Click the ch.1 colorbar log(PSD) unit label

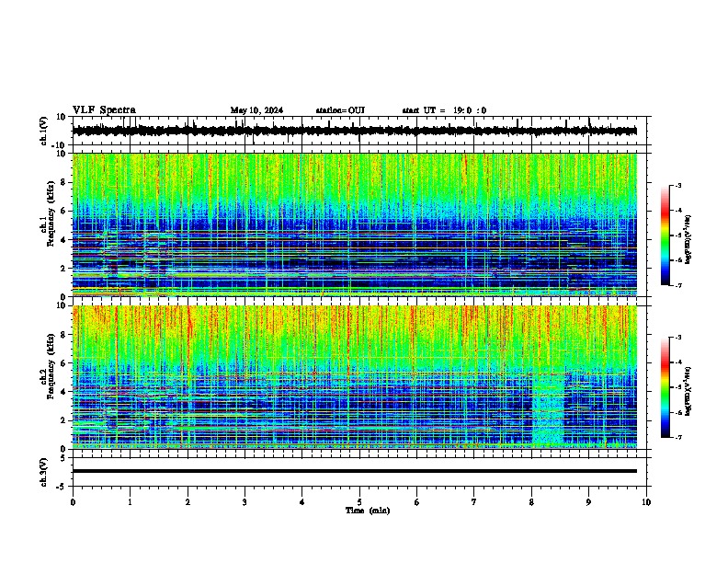688,239
